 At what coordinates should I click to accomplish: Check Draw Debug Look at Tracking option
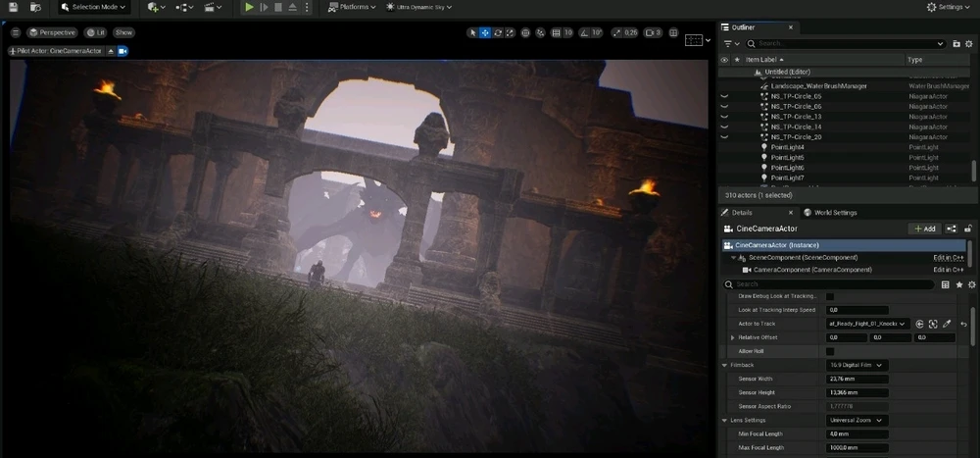(830, 295)
